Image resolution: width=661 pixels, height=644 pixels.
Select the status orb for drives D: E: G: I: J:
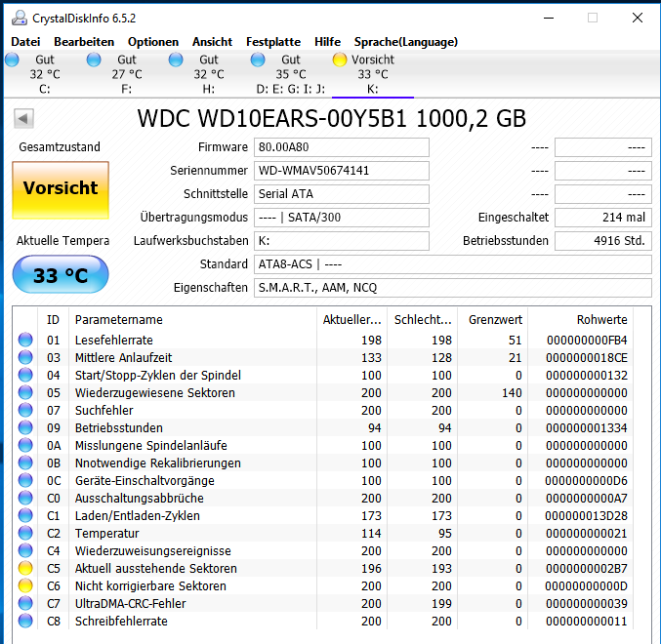click(x=258, y=60)
